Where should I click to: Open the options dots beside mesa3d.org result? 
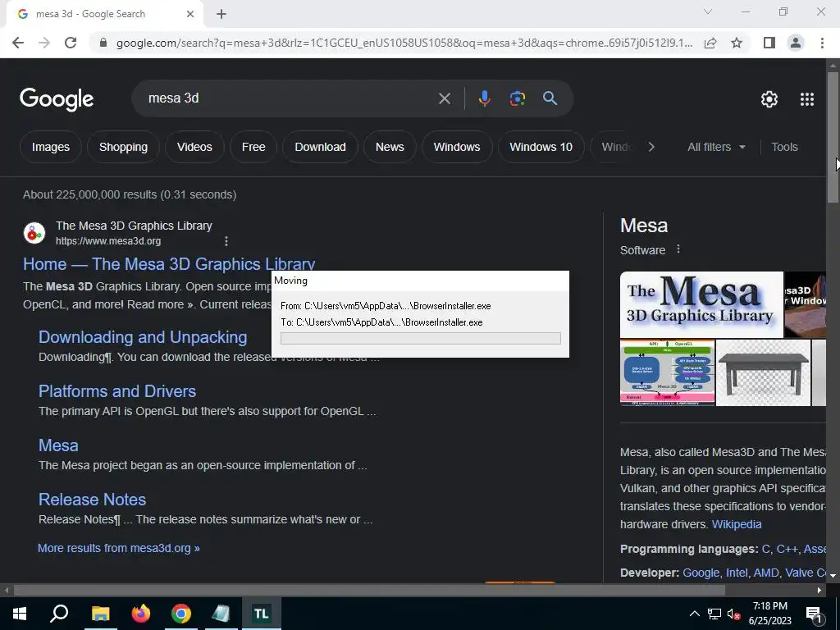[226, 242]
